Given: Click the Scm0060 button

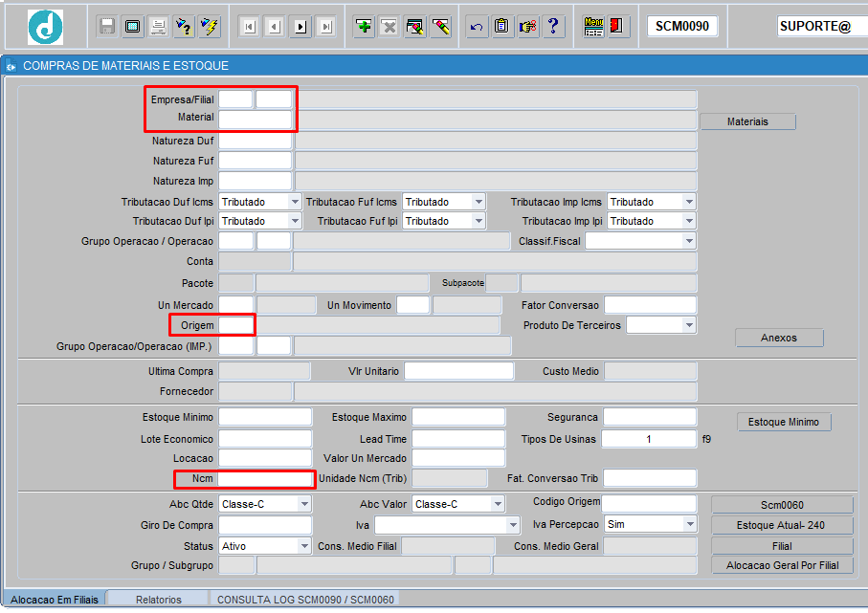Looking at the screenshot, I should click(782, 505).
